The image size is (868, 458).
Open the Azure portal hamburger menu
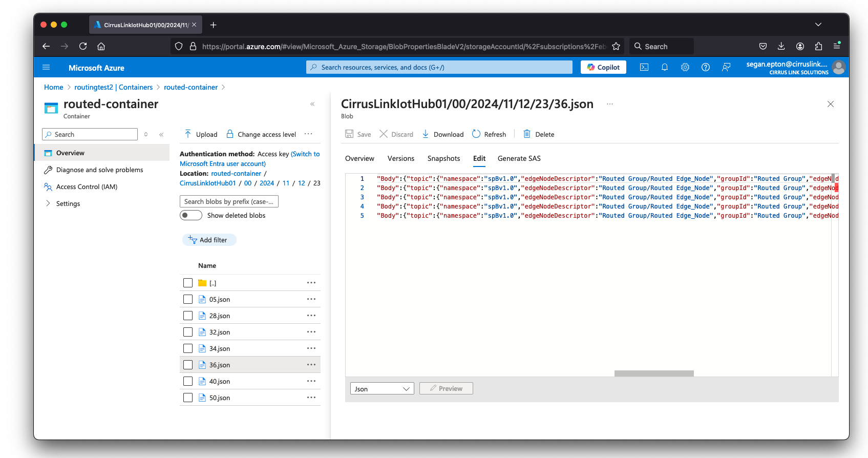pyautogui.click(x=46, y=68)
